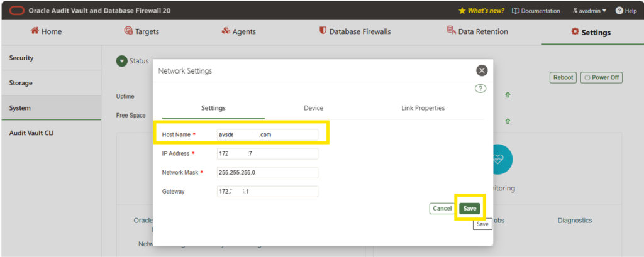Click the dialog help question icon

click(x=480, y=88)
